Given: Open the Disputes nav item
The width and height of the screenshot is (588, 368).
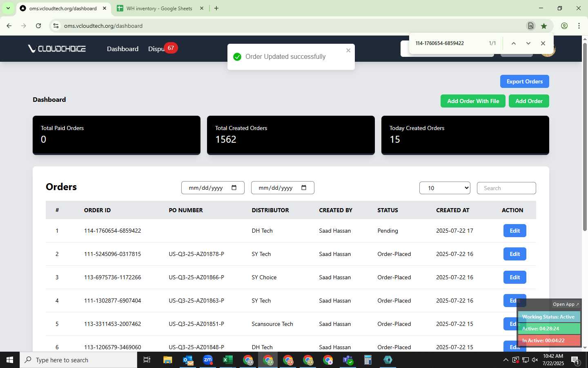Looking at the screenshot, I should coord(156,49).
